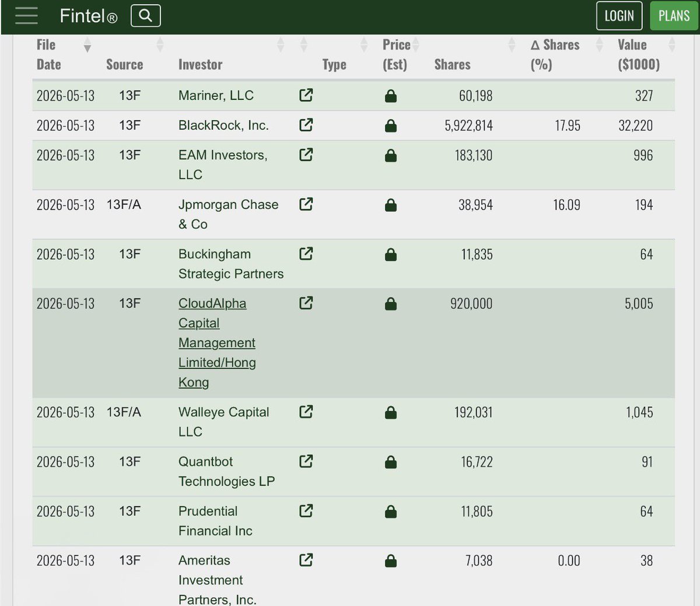Select BlackRock shares value 5,922,814
Image resolution: width=700 pixels, height=606 pixels.
(468, 126)
